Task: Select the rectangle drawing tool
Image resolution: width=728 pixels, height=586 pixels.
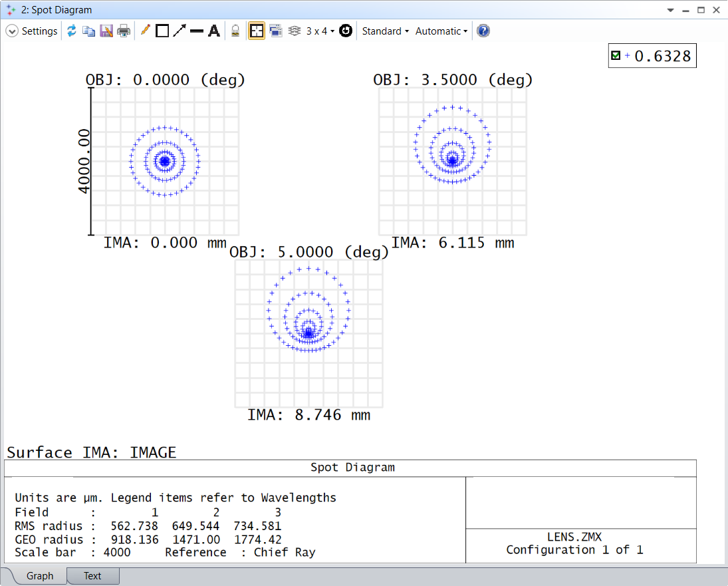Action: [162, 31]
